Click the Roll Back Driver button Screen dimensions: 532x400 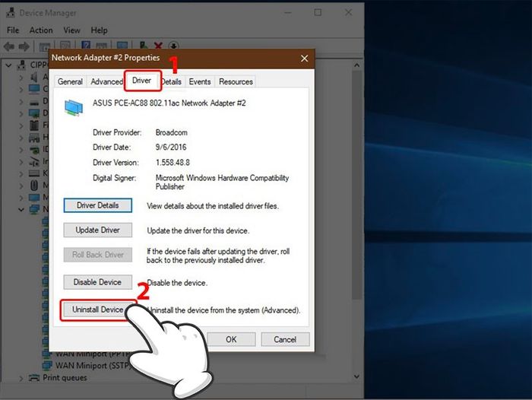tap(98, 255)
